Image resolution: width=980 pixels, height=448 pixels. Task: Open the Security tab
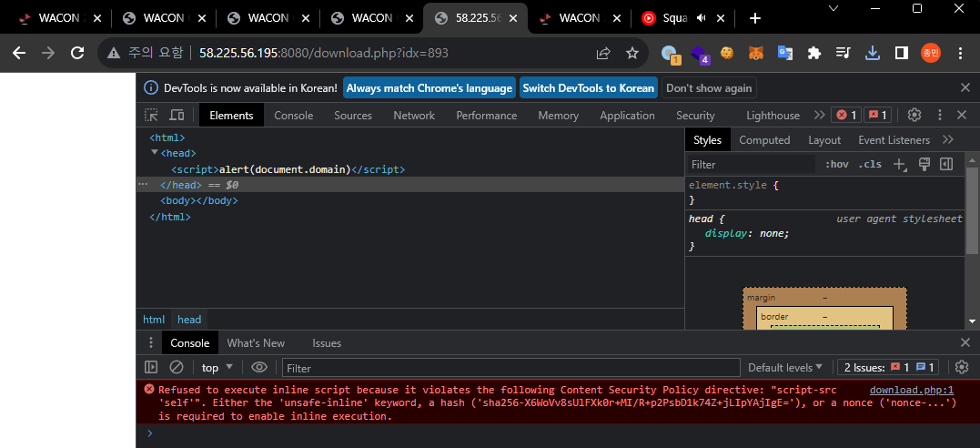coord(695,115)
